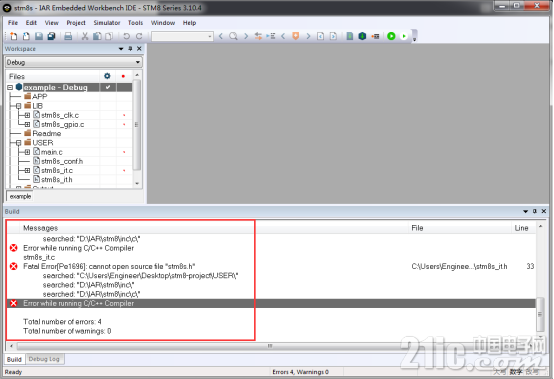Toggle checkmark on example - Debug row

108,87
